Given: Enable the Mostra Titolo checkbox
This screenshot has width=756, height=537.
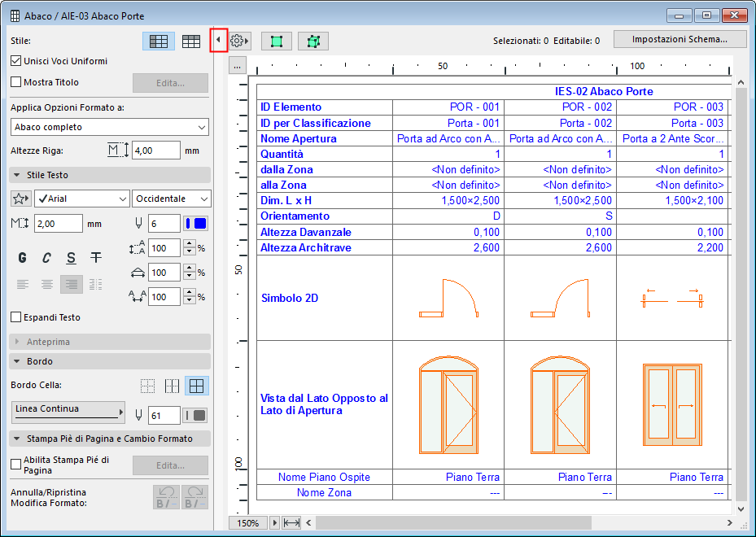Looking at the screenshot, I should click(16, 82).
